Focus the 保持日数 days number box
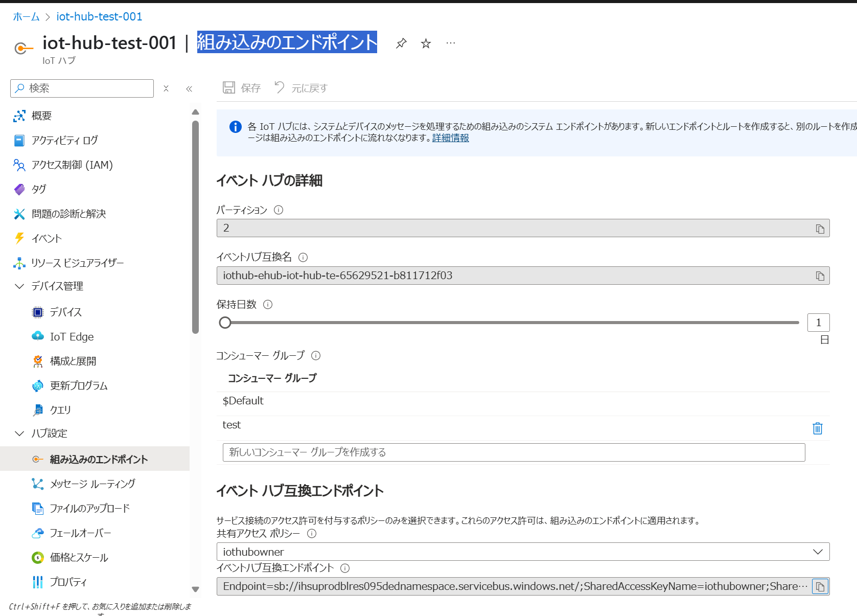 [818, 323]
